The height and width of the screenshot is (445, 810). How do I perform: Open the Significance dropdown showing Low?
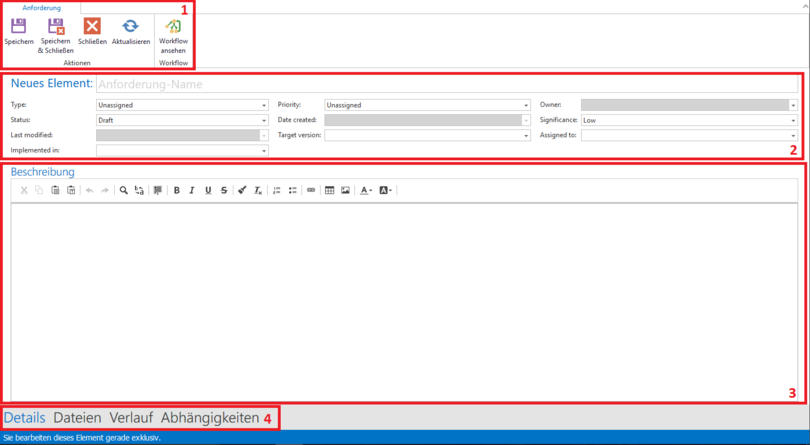688,120
